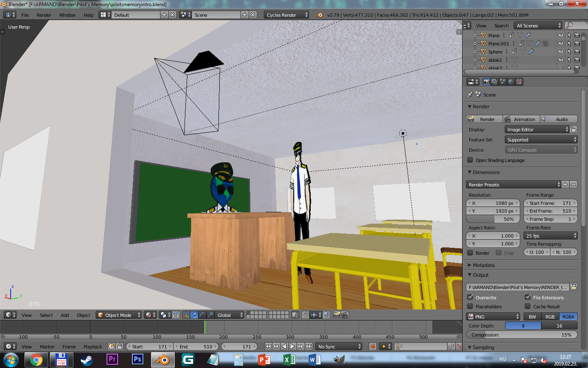Click the output folder browse icon
The width and height of the screenshot is (588, 368).
573,287
